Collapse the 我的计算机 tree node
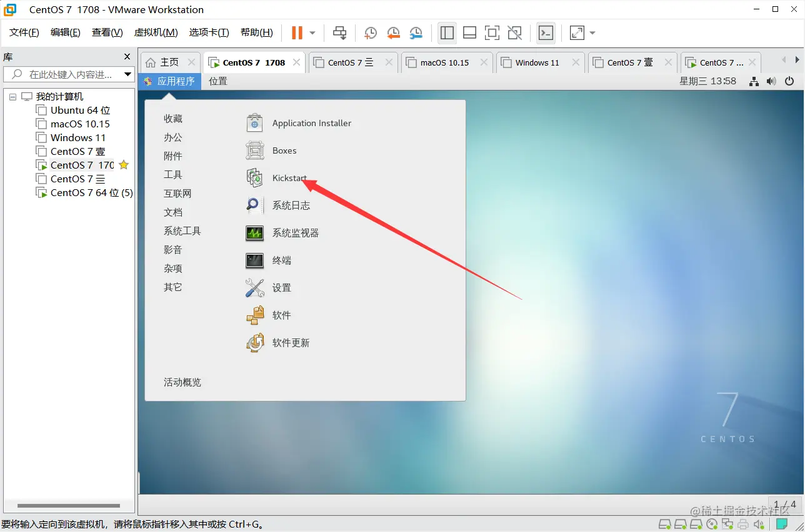Screen dimensions: 805x532 [13, 97]
